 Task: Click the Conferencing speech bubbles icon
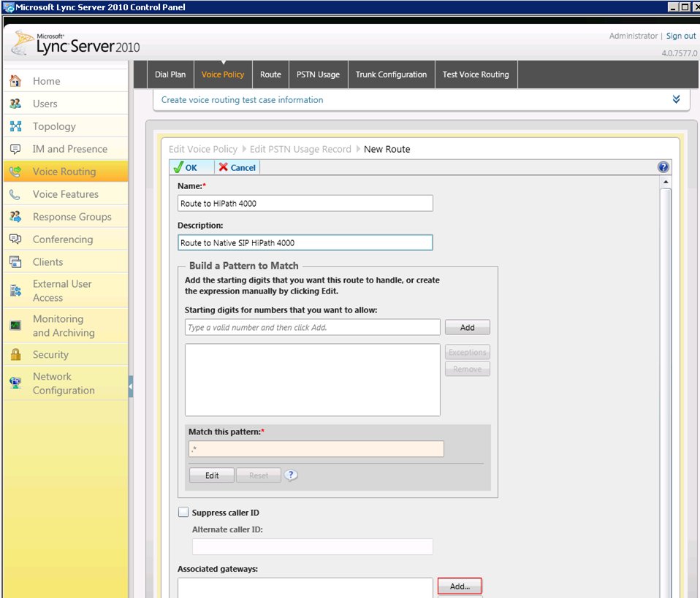click(x=15, y=239)
